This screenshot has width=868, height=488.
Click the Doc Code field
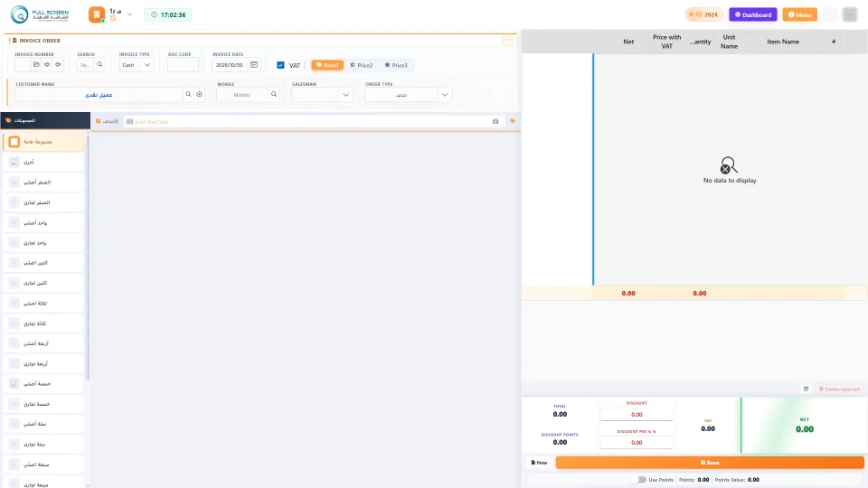click(183, 65)
